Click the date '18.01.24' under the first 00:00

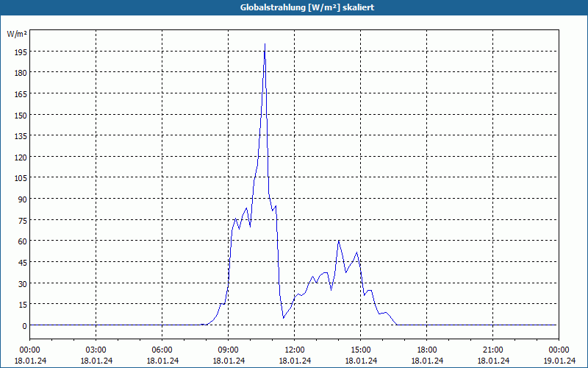point(30,361)
